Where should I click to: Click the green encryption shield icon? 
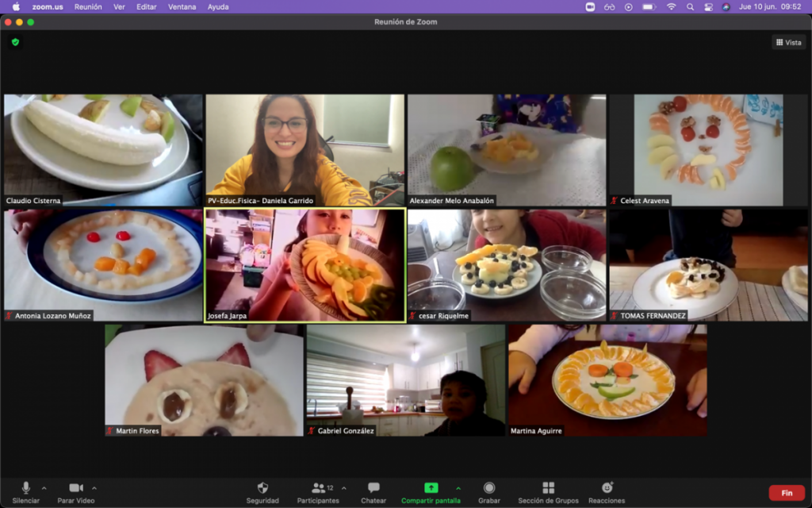15,42
